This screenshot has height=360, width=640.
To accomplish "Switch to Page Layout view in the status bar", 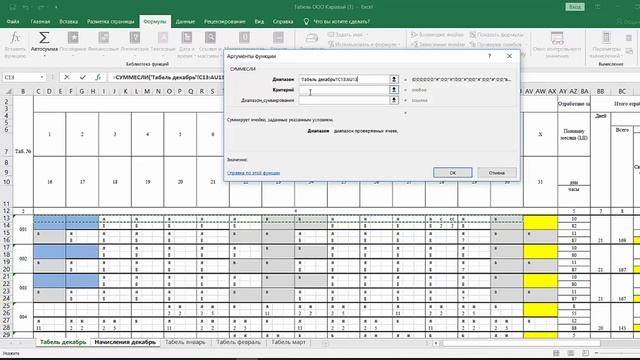I will pyautogui.click(x=571, y=353).
